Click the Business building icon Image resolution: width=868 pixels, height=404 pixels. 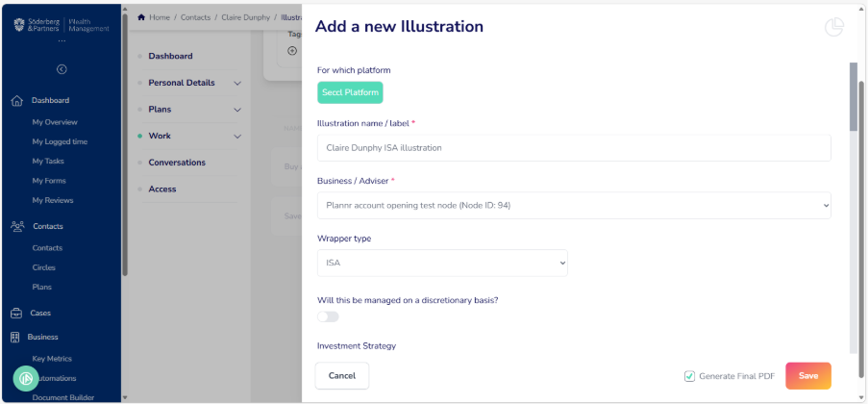point(15,337)
